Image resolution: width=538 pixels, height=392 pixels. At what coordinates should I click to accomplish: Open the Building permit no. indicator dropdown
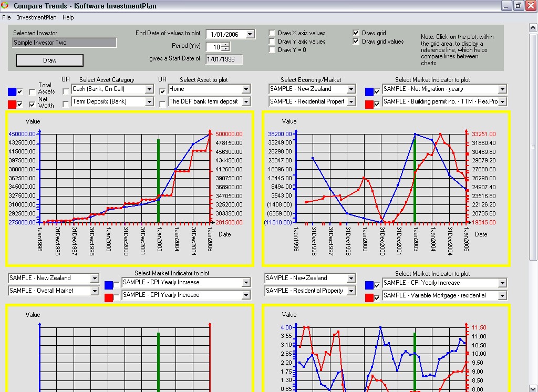point(502,102)
